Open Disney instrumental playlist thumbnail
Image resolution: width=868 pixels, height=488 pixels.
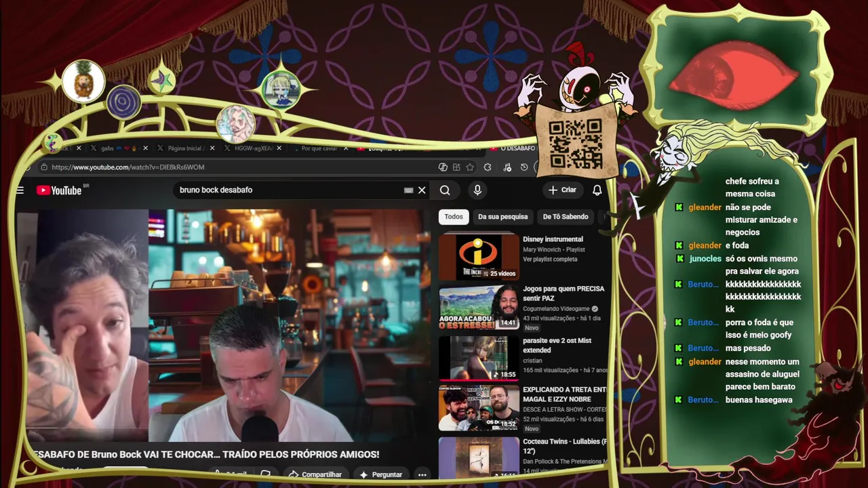coord(479,258)
